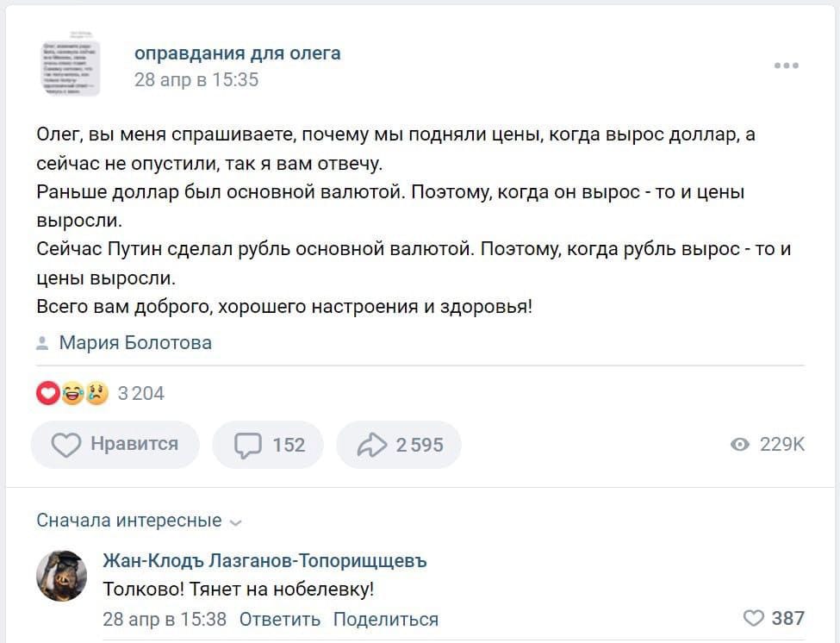Open the post timestamp 28 апр в 15:35
840x643 pixels.
point(196,80)
